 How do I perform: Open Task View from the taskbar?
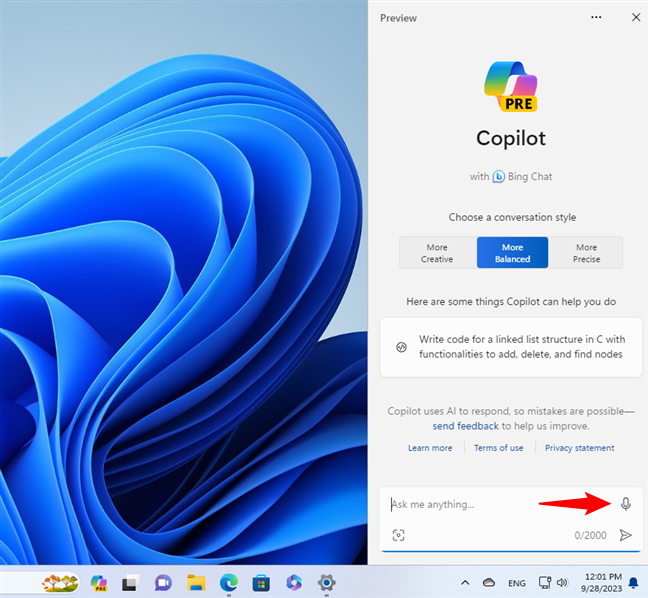(130, 583)
